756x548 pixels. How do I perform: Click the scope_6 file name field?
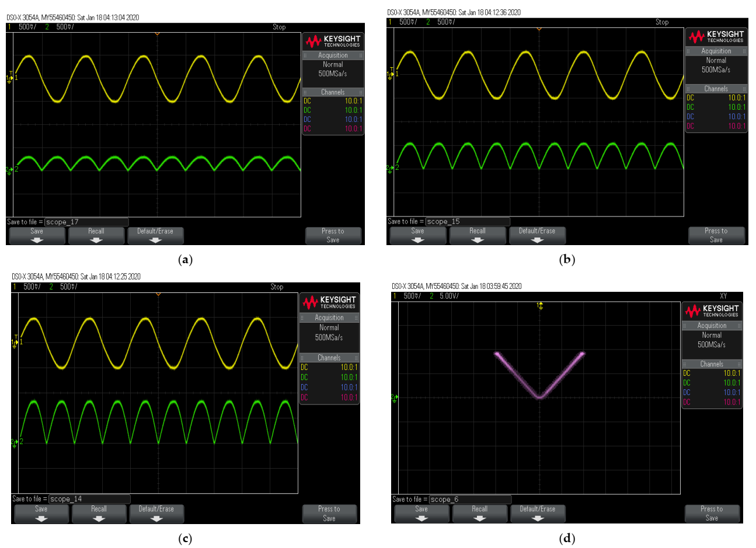coord(470,500)
